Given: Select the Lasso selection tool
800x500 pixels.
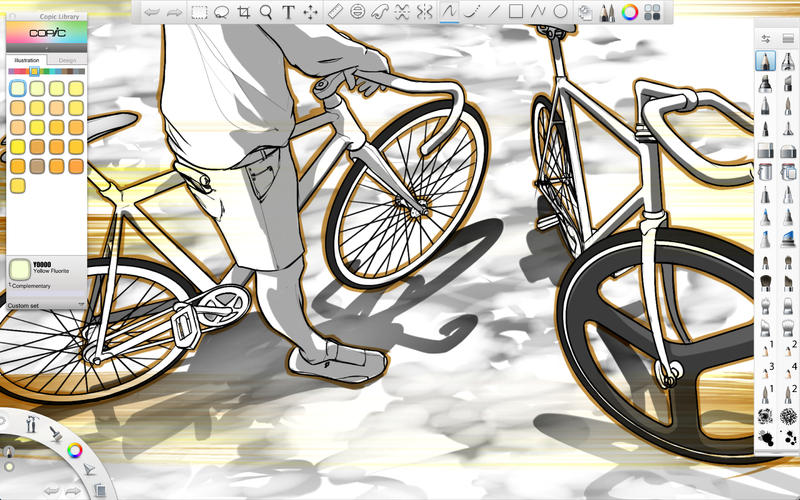Looking at the screenshot, I should (222, 12).
